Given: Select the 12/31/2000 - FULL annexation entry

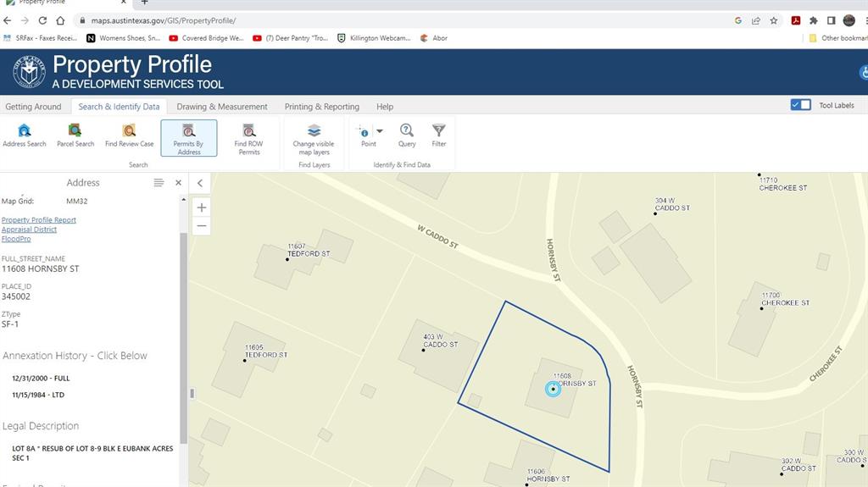Looking at the screenshot, I should coord(41,379).
